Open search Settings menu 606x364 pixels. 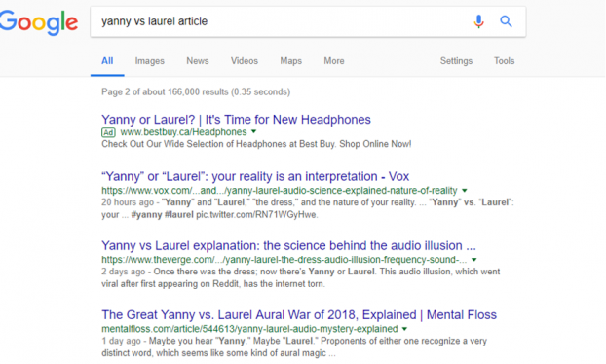[456, 61]
